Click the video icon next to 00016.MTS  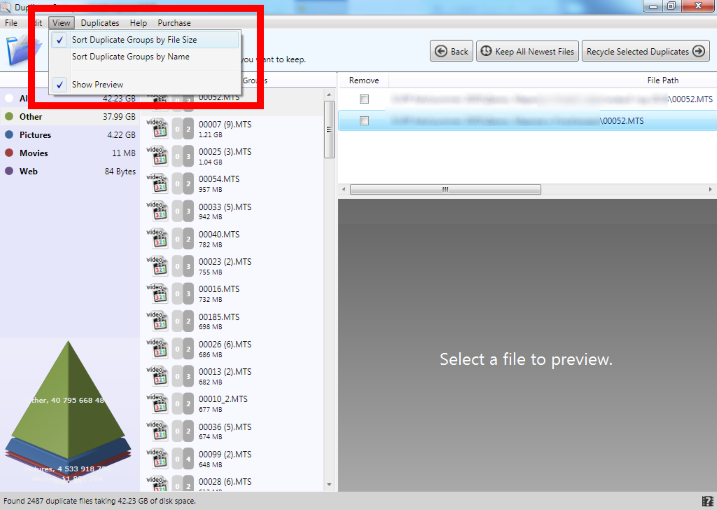pos(156,293)
